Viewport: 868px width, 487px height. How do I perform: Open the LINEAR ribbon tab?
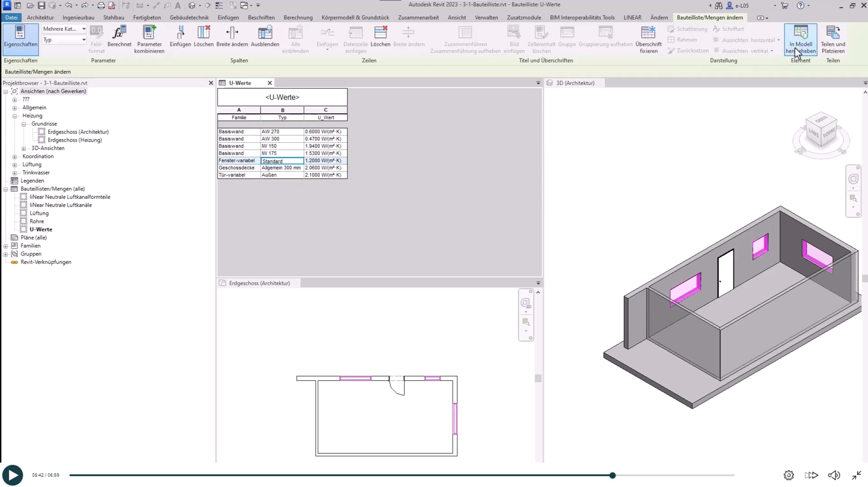[x=632, y=18]
